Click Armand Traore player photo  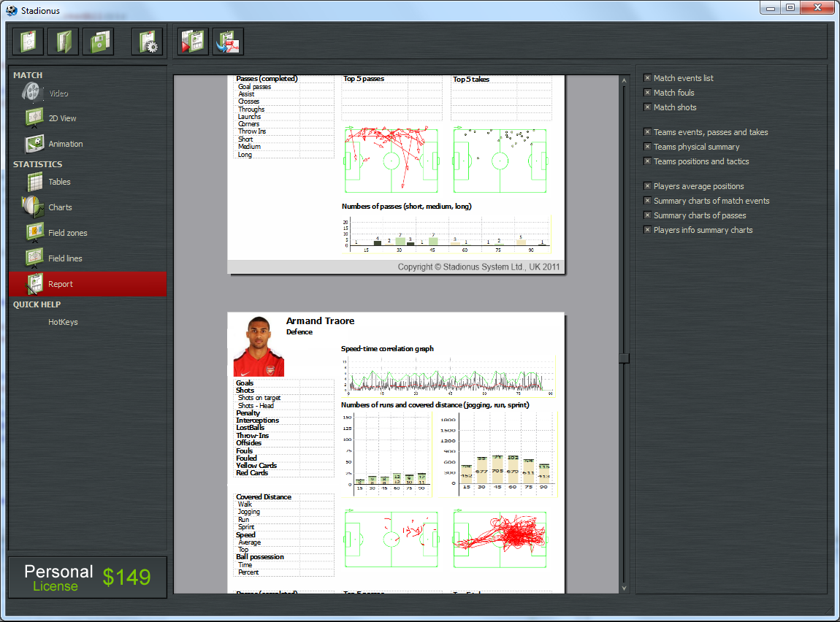tap(259, 346)
